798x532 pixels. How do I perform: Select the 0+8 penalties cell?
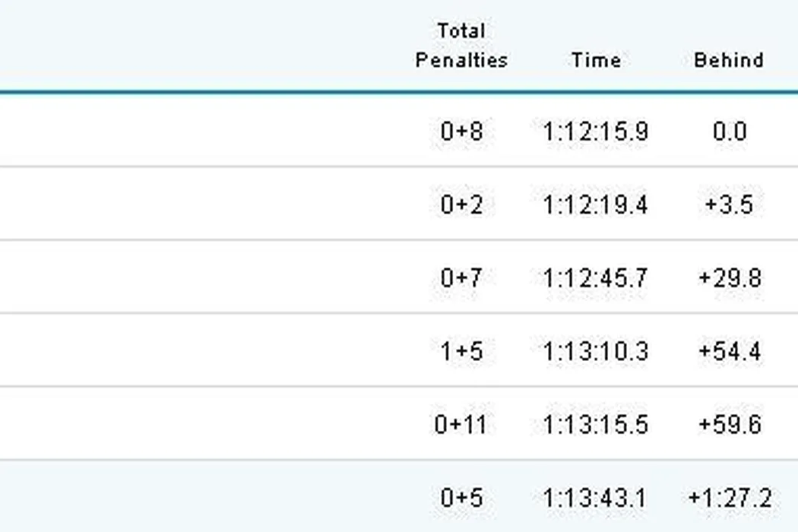pos(461,131)
